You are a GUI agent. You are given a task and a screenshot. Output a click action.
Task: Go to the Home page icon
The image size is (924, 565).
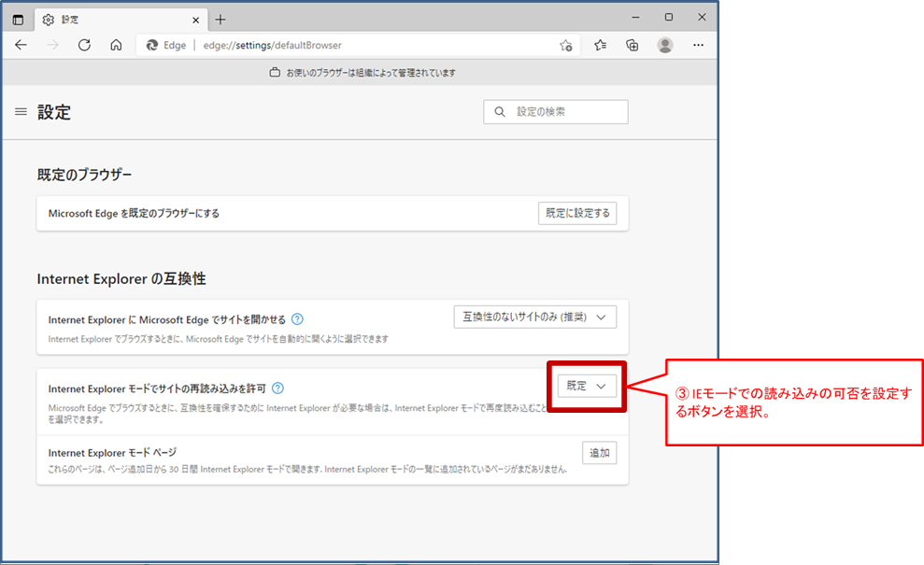tap(116, 45)
